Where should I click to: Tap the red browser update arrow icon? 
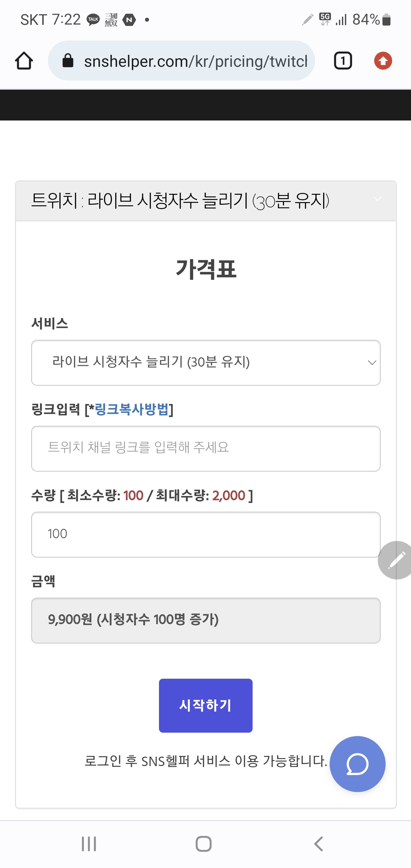click(x=383, y=61)
